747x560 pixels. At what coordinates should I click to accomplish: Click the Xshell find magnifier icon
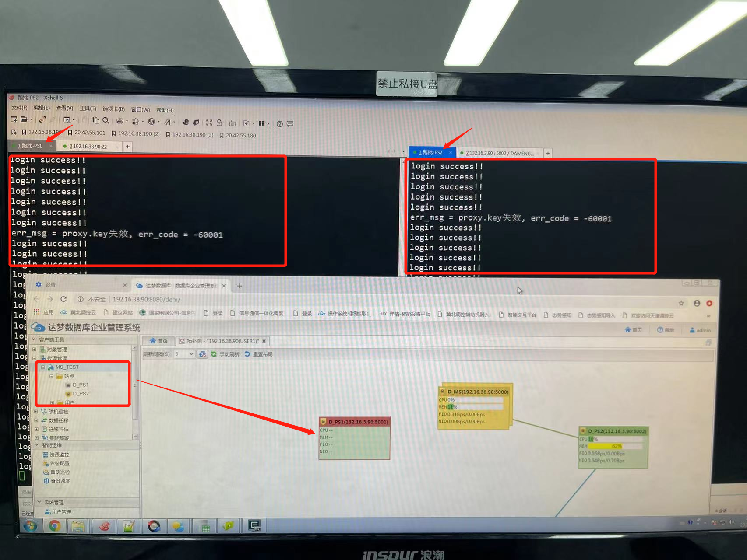click(x=106, y=120)
